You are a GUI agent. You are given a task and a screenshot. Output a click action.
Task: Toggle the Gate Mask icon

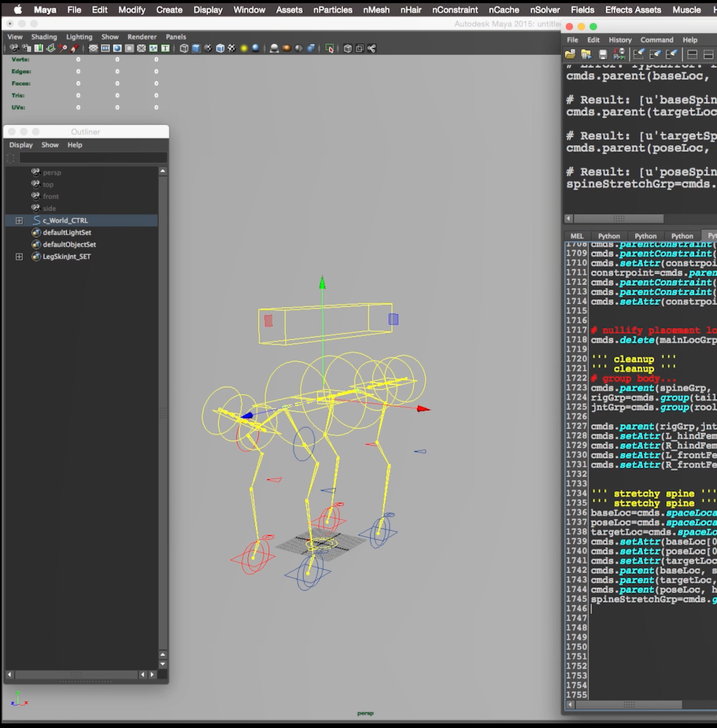(130, 48)
